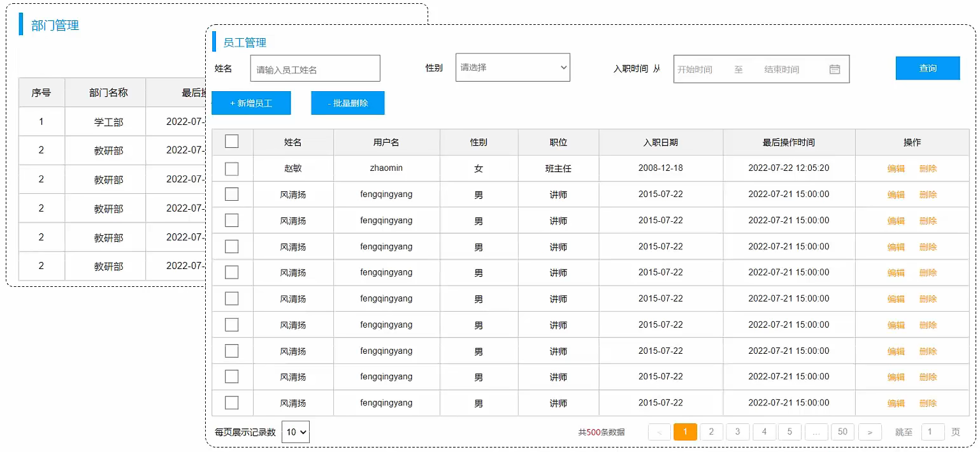Expand the gender selector arrow
Viewport: 980px width, 452px height.
(563, 67)
